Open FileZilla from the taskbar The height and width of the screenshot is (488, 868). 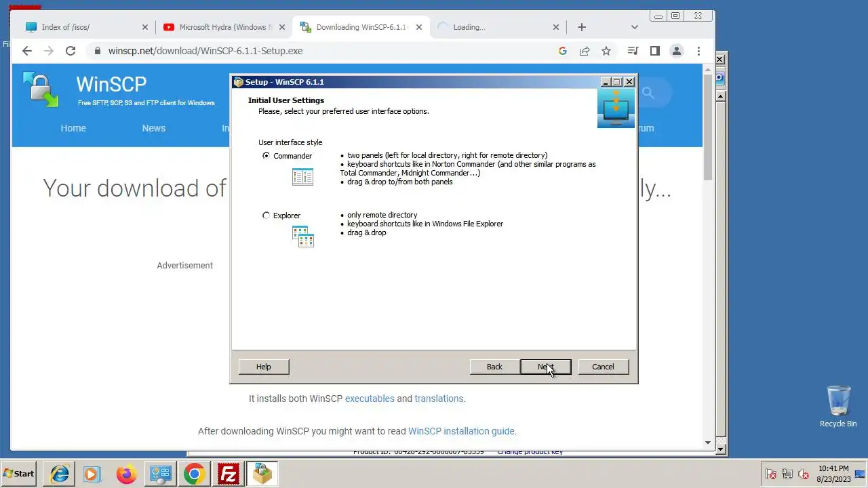point(228,474)
